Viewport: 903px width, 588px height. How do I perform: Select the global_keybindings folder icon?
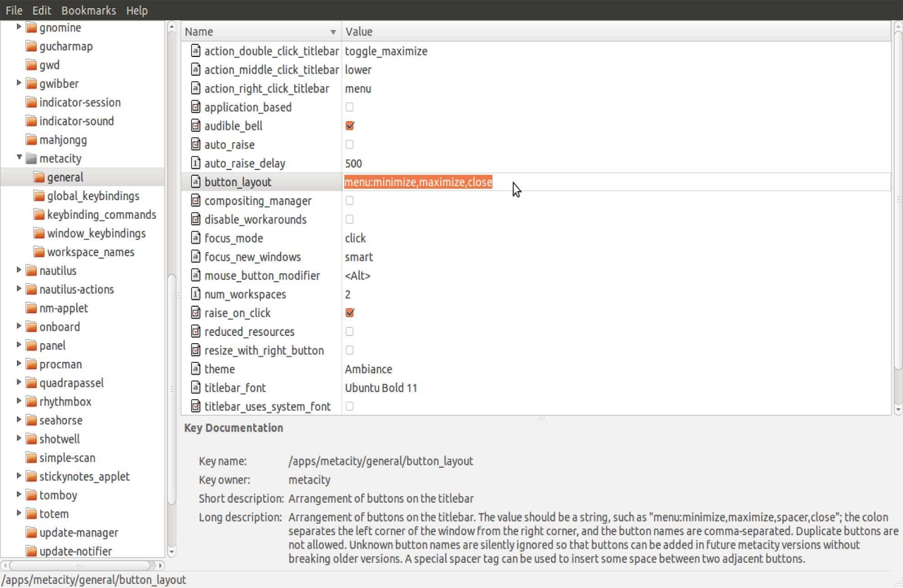(39, 196)
